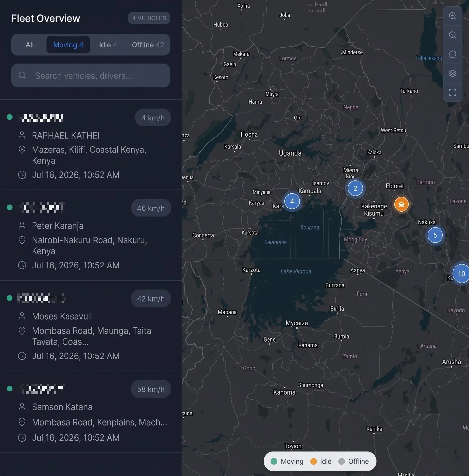469x476 pixels.
Task: Open vehicle plate above Samson Katana
Action: pos(42,389)
